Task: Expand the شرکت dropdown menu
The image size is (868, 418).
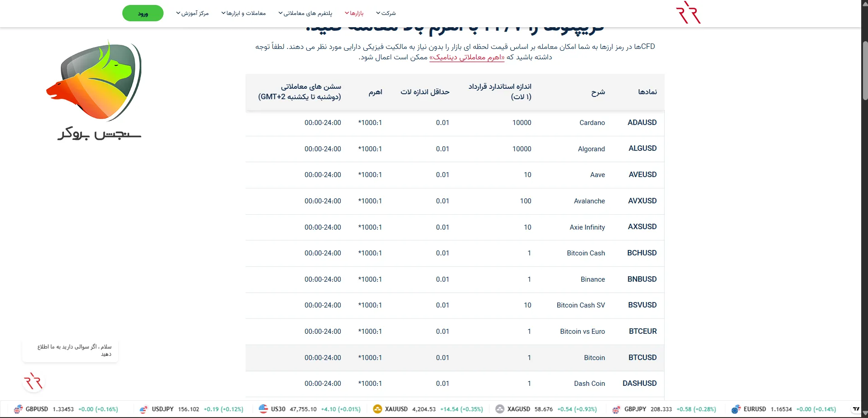Action: pyautogui.click(x=386, y=13)
